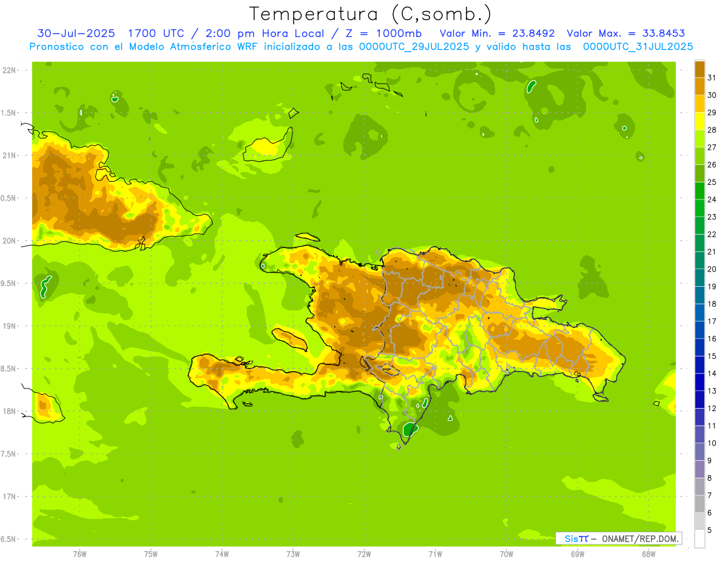Screen dimensions: 728x562
Task: Click legend value "18"
Action: (712, 304)
